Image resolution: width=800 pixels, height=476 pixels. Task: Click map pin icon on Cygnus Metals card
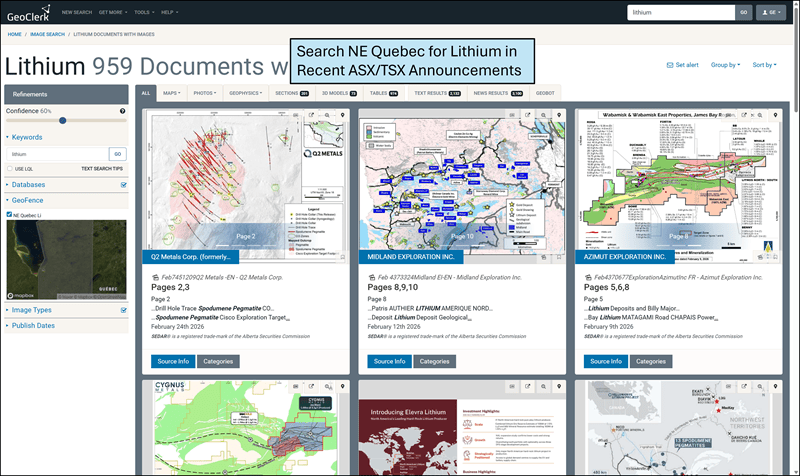[x=342, y=387]
